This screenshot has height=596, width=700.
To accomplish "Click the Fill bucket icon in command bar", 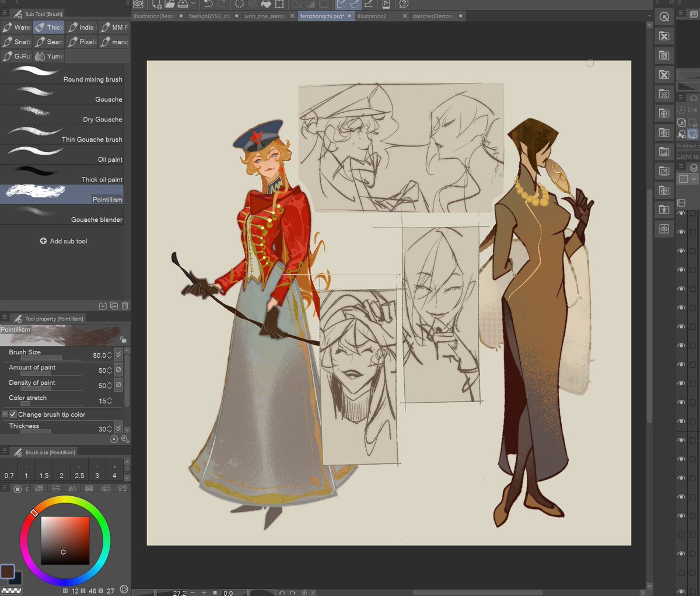I will (x=266, y=4).
